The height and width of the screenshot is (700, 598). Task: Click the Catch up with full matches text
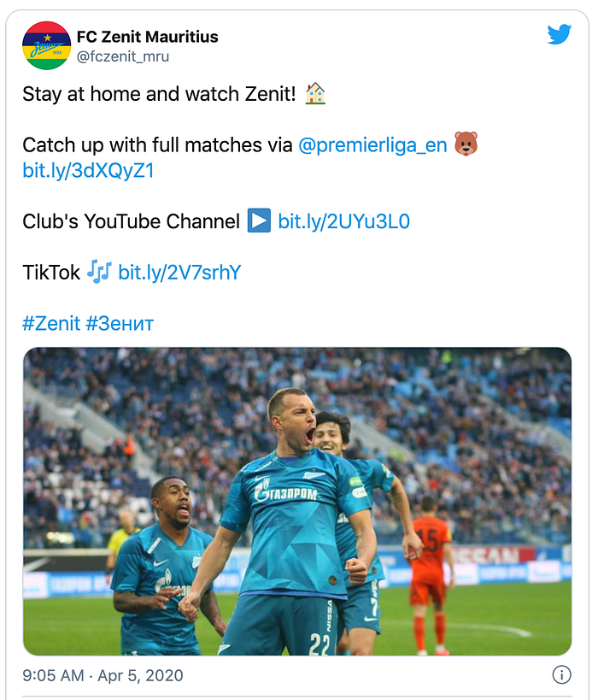click(x=157, y=145)
